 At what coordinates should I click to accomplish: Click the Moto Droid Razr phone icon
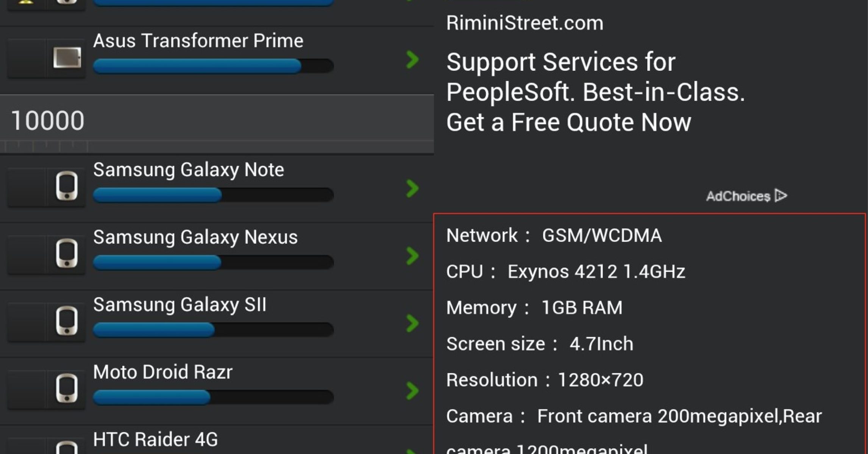[x=67, y=388]
